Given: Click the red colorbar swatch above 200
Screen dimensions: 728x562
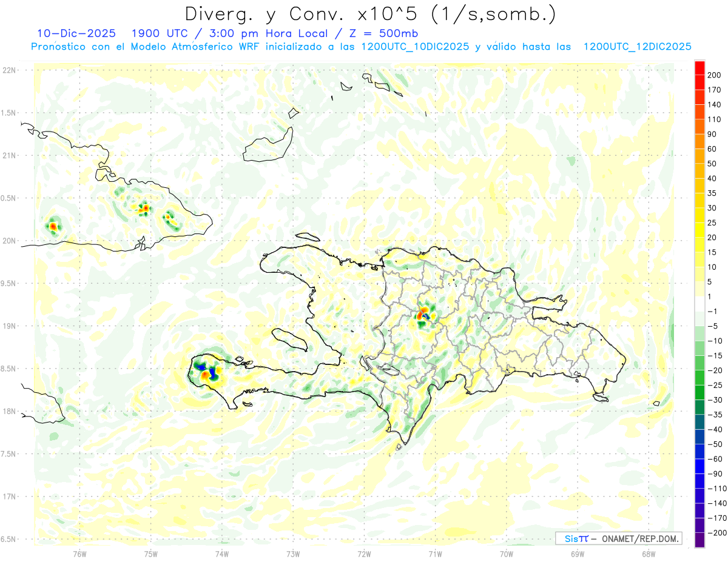Looking at the screenshot, I should (x=699, y=67).
